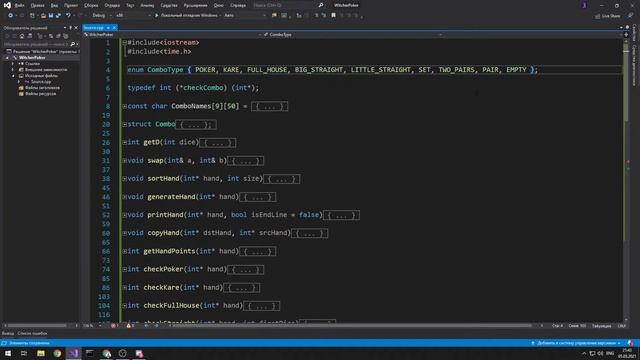Image resolution: width=640 pixels, height=360 pixels.
Task: Select the Source.cpp editor tab
Action: pyautogui.click(x=94, y=28)
